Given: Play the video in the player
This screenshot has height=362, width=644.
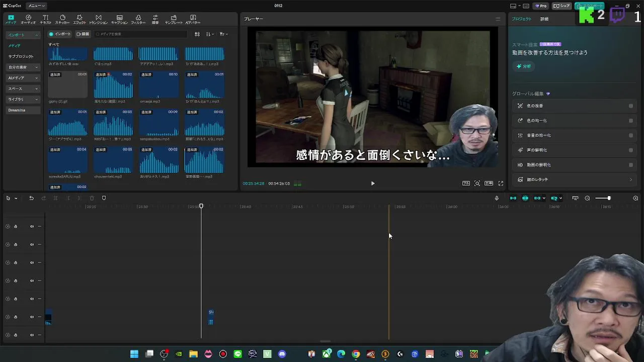Looking at the screenshot, I should pos(373,184).
